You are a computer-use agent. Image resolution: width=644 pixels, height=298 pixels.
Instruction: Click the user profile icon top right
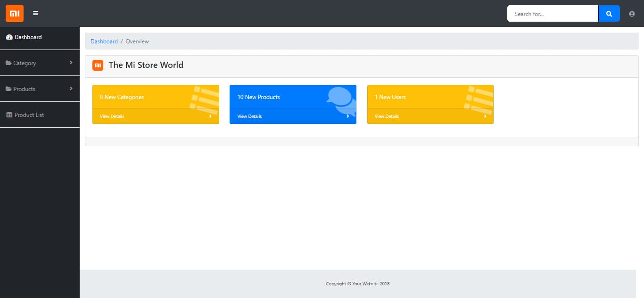click(632, 14)
